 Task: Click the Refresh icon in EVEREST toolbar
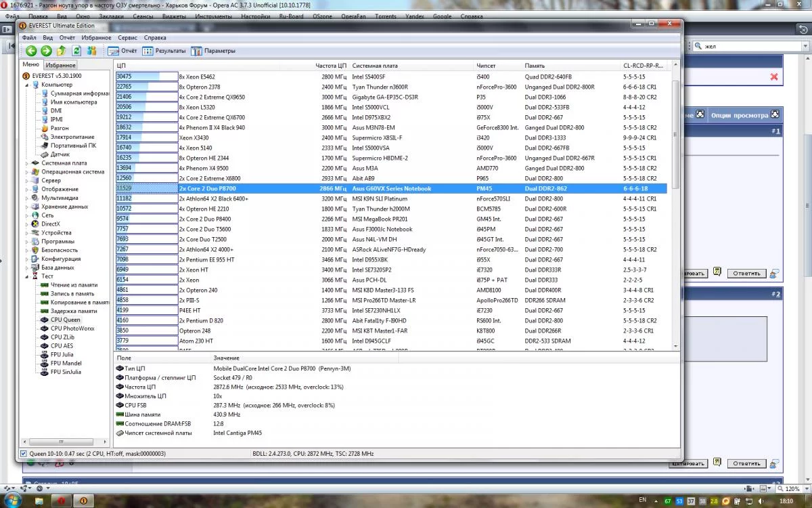(76, 51)
